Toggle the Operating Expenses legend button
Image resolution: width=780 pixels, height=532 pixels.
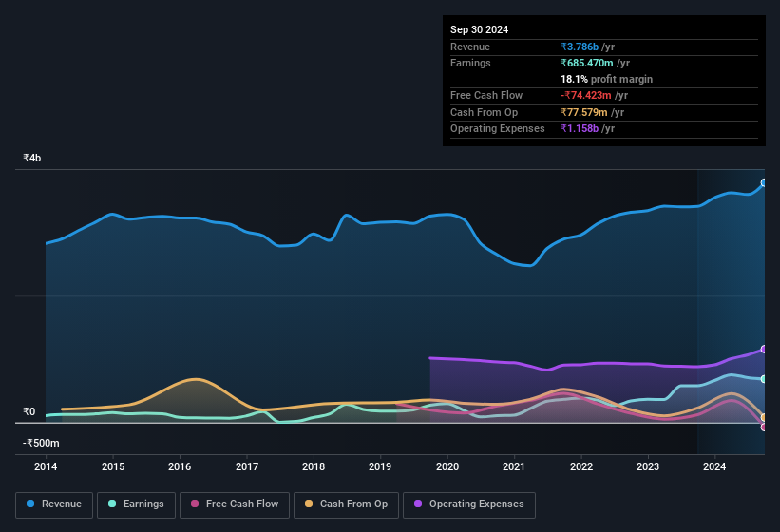pyautogui.click(x=469, y=504)
